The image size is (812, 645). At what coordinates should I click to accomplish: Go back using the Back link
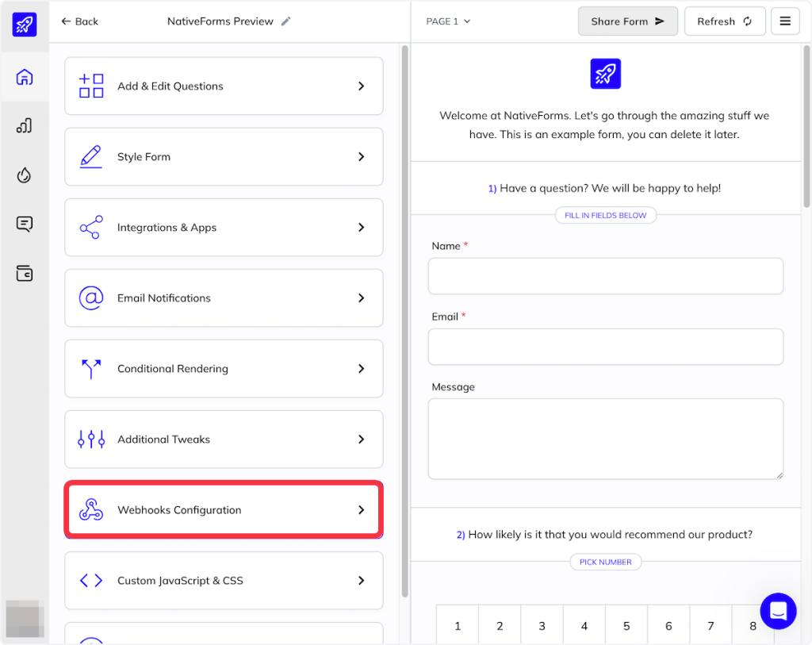pos(80,21)
